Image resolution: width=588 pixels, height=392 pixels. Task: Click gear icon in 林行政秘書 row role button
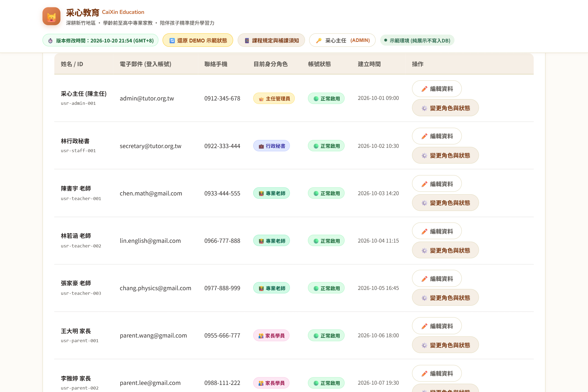(424, 156)
